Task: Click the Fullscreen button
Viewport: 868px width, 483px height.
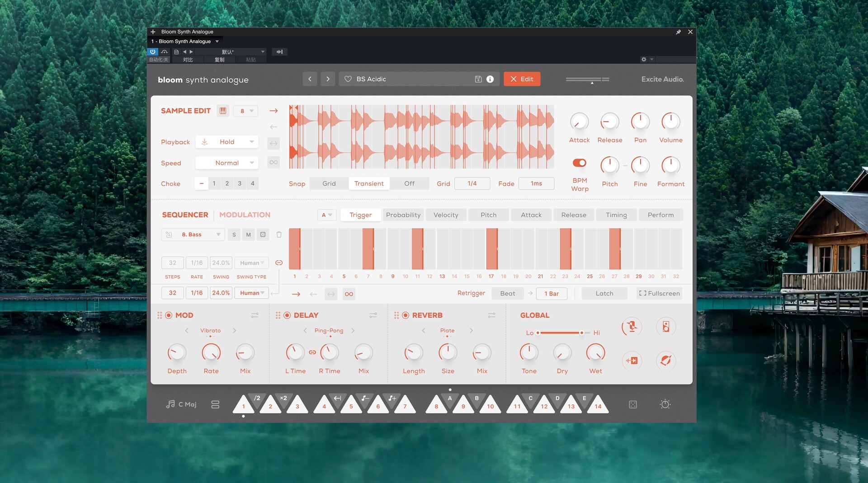Action: 659,294
